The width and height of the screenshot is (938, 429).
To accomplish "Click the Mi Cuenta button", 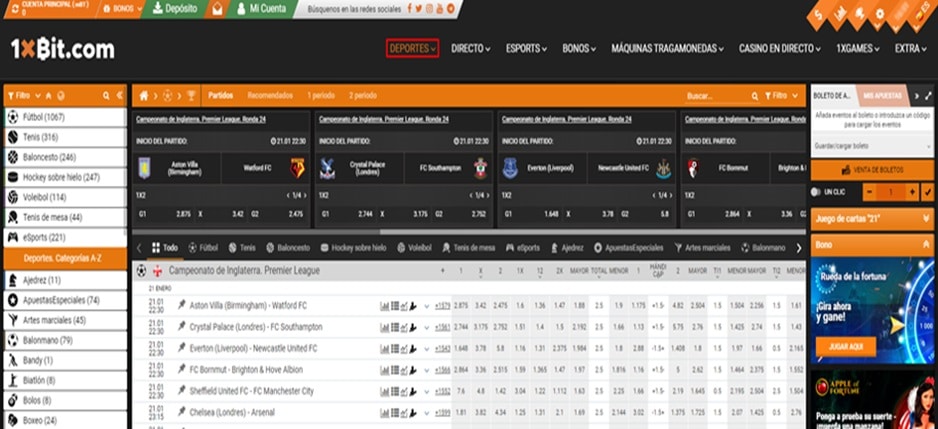I will pos(261,9).
